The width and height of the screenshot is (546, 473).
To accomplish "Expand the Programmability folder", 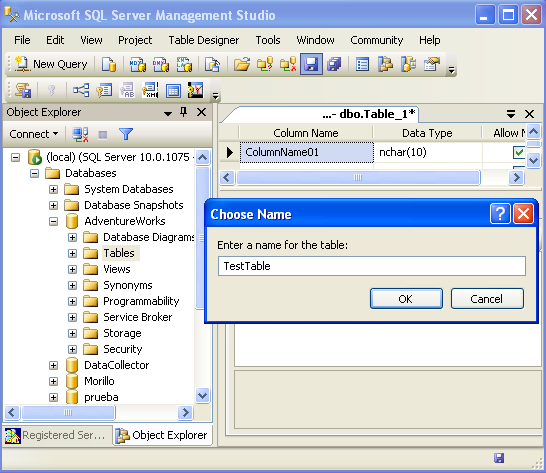I will 72,301.
